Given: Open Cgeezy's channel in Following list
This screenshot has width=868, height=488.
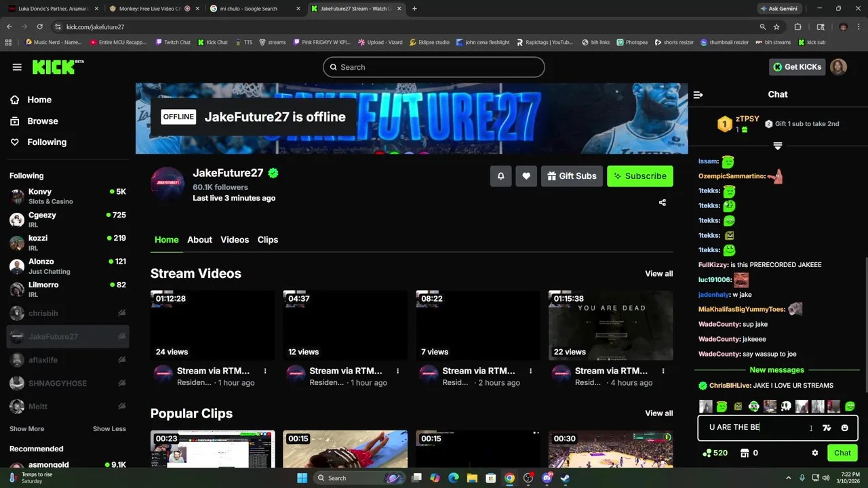Looking at the screenshot, I should coord(68,220).
